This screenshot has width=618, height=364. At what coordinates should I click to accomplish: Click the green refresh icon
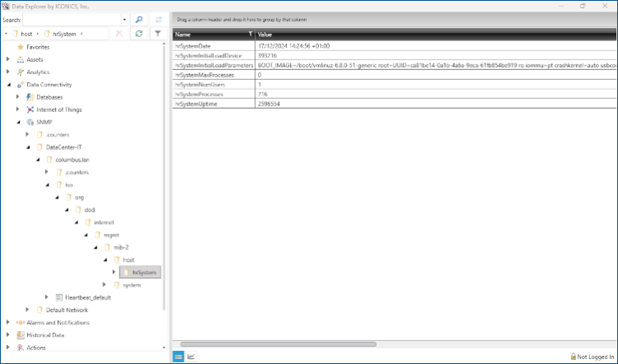coord(138,34)
